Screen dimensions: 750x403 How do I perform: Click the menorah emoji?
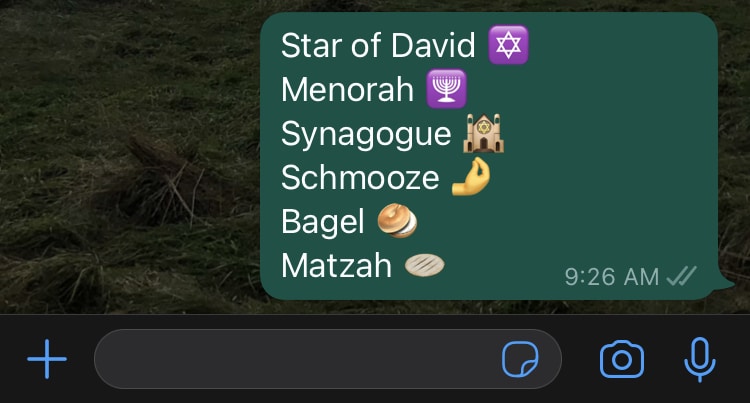point(446,89)
